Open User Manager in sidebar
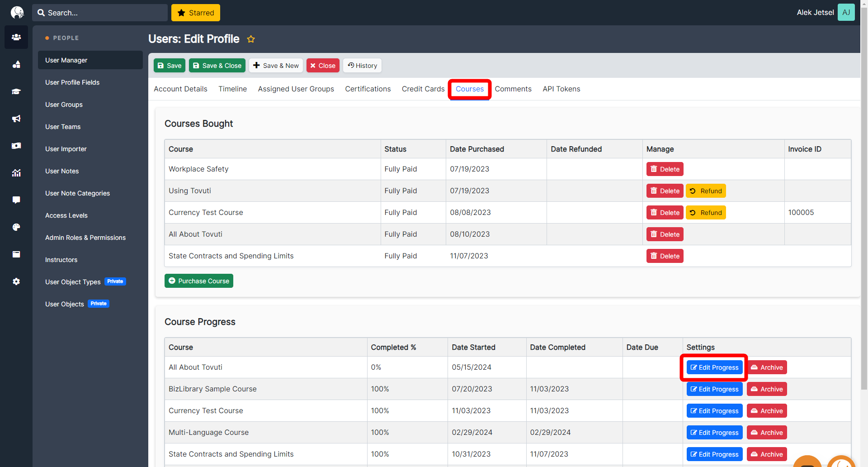 pyautogui.click(x=90, y=60)
